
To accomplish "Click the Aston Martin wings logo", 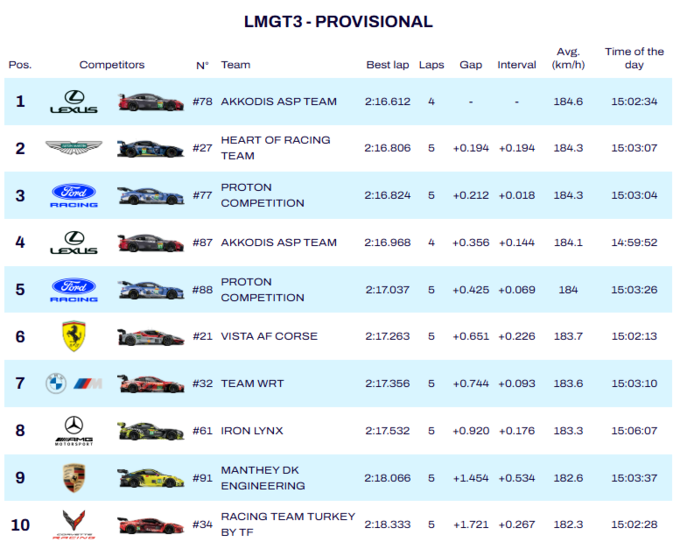I will coord(74,147).
